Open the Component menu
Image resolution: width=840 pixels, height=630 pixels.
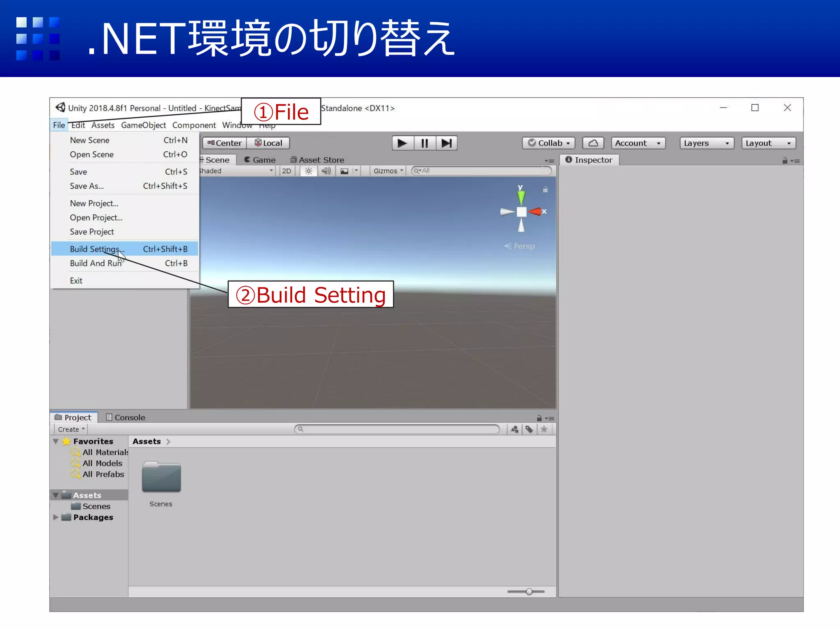pyautogui.click(x=194, y=125)
